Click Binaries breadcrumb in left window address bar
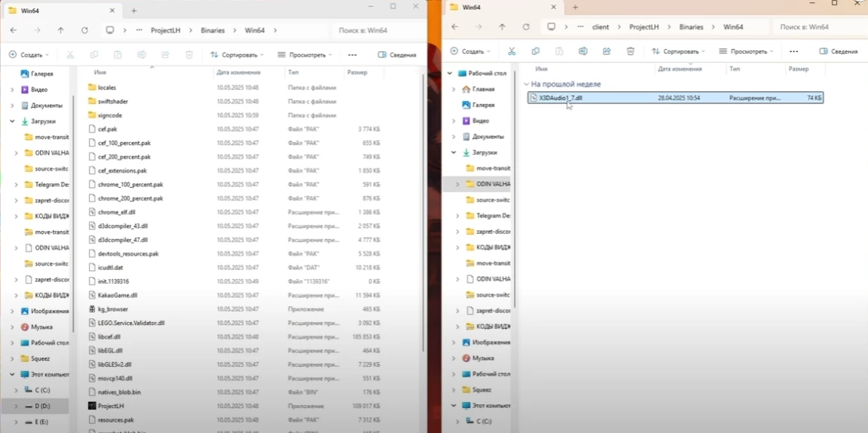868x433 pixels. click(213, 30)
